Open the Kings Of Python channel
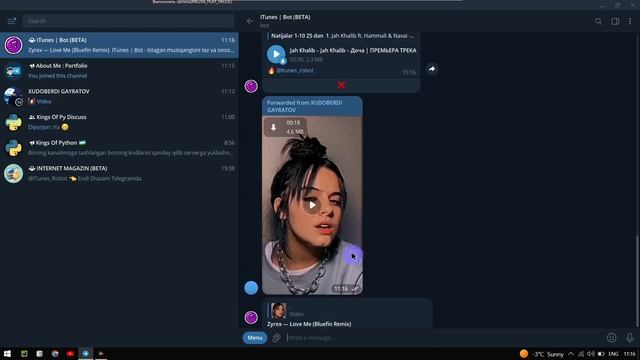The width and height of the screenshot is (640, 360). [119, 148]
